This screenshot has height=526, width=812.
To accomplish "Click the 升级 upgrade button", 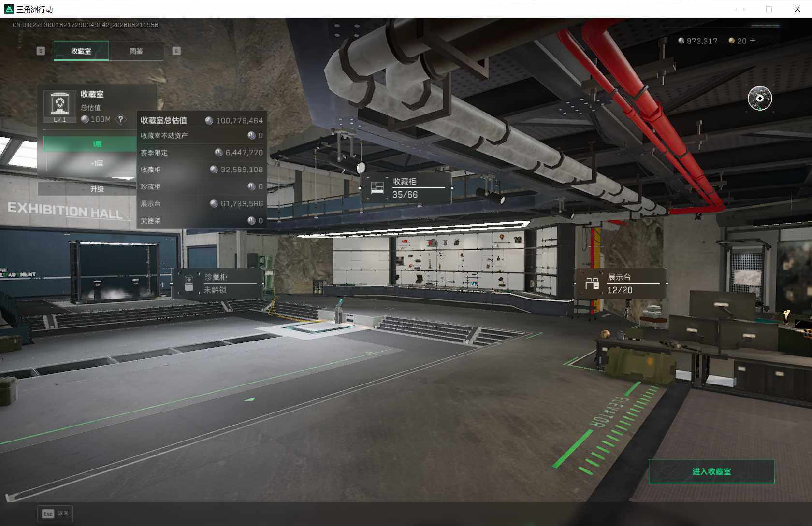I will tap(87, 189).
